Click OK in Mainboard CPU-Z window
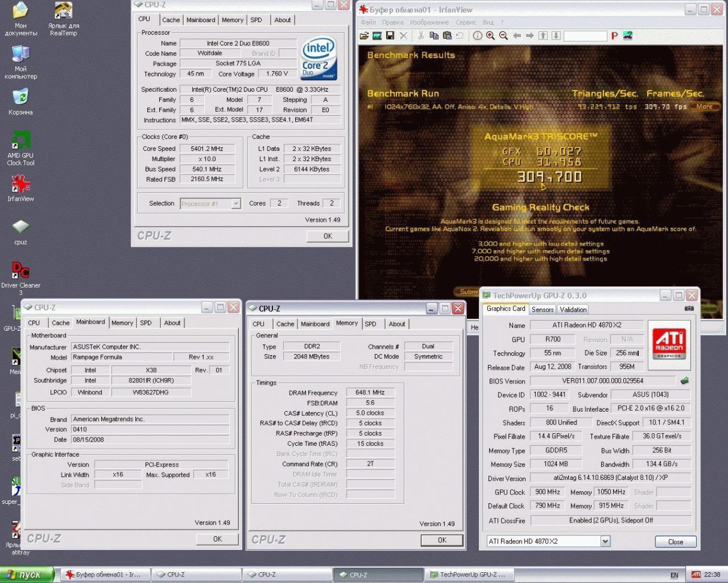728x583 pixels. coord(217,539)
